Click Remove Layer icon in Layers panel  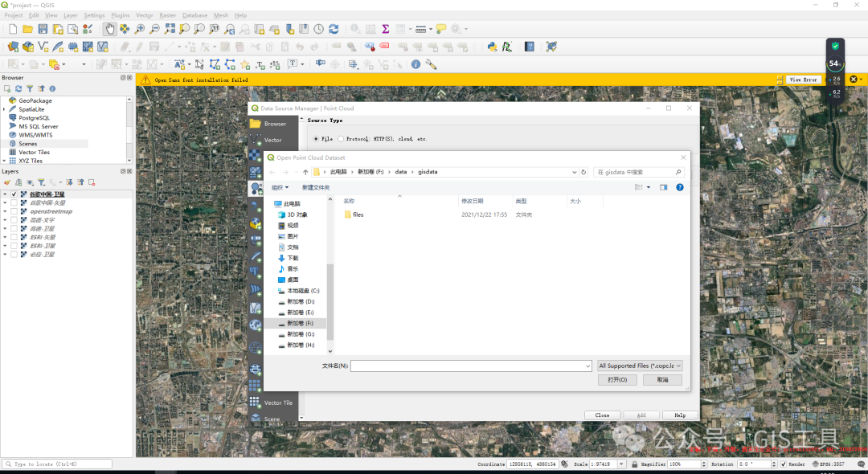point(92,182)
